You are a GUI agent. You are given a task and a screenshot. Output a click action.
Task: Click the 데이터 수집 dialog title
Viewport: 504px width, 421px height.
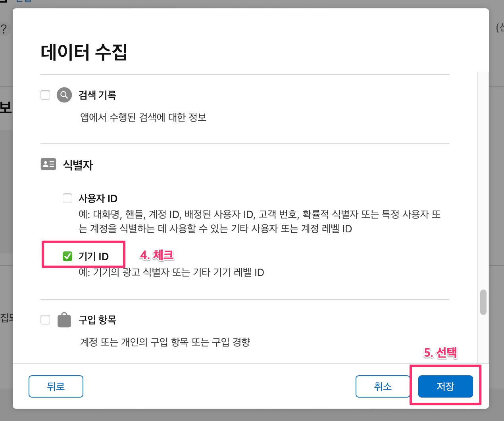[x=84, y=52]
